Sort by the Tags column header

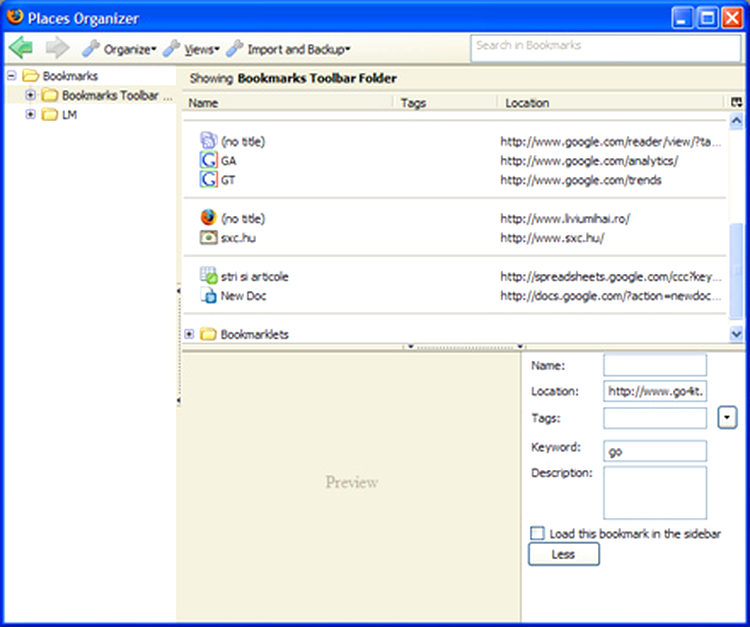(x=445, y=103)
